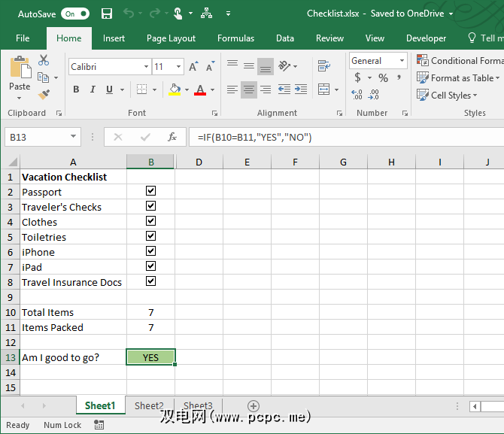Apply Bold formatting
This screenshot has width=504, height=434.
76,90
